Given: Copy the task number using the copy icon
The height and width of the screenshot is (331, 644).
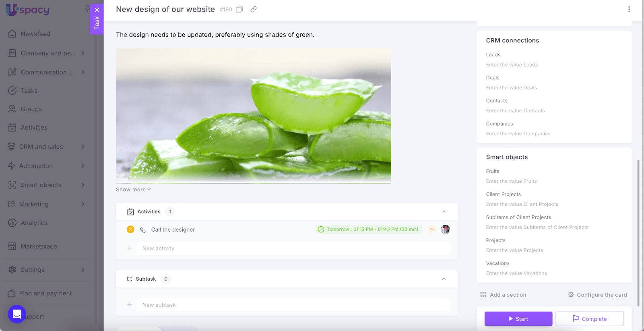Looking at the screenshot, I should (x=239, y=9).
